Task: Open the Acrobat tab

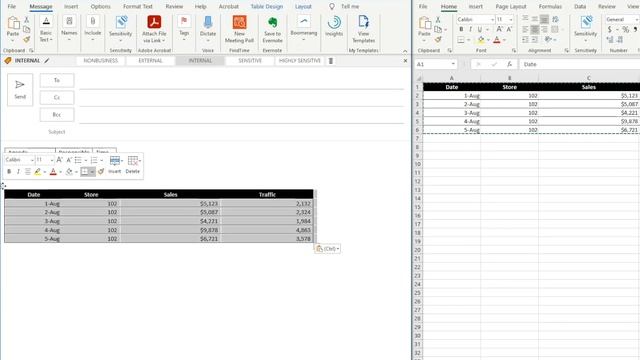Action: click(x=229, y=7)
